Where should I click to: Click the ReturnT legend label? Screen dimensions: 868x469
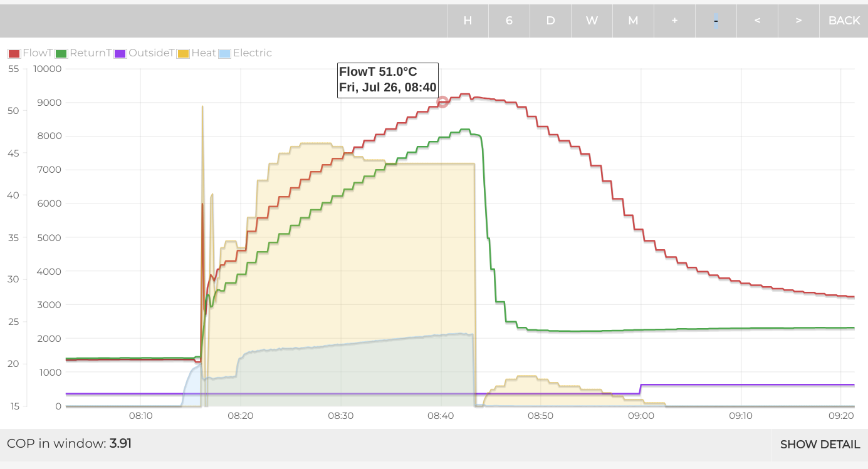pyautogui.click(x=90, y=53)
